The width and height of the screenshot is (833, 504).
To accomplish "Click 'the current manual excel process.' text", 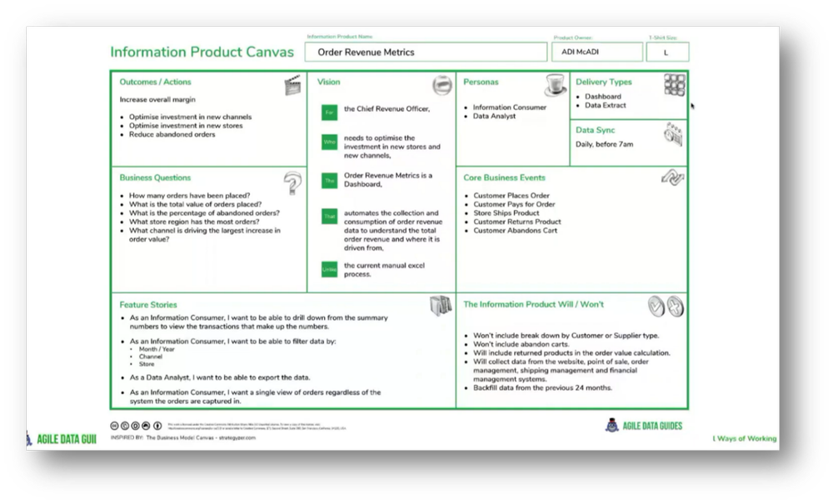I will [x=384, y=270].
